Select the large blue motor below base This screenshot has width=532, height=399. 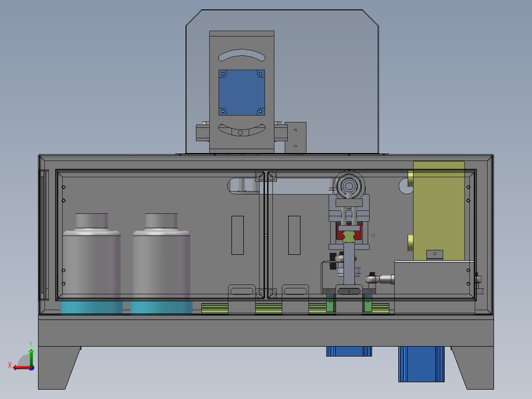pos(421,364)
